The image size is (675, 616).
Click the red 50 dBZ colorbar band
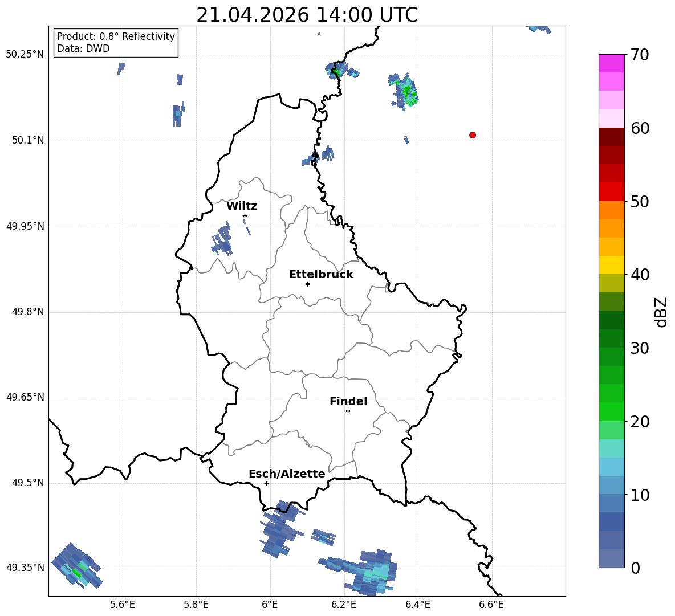click(611, 192)
